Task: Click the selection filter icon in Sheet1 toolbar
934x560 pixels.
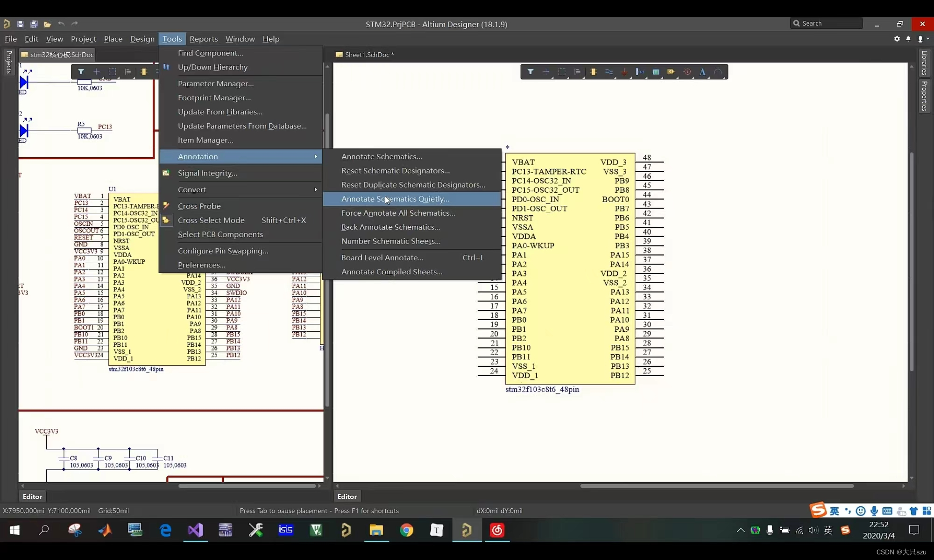Action: pyautogui.click(x=531, y=72)
